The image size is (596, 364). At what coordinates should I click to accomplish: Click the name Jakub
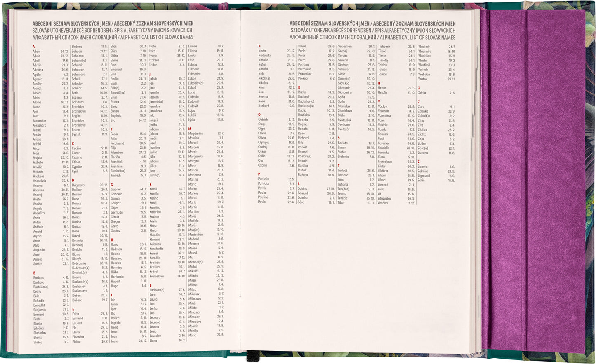coord(153,79)
